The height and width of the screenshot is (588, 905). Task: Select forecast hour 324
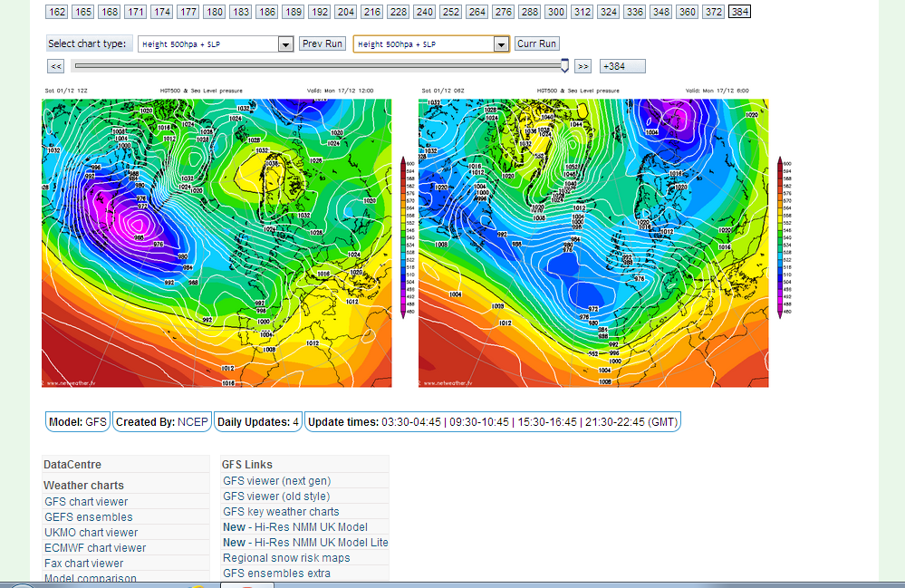tap(609, 12)
